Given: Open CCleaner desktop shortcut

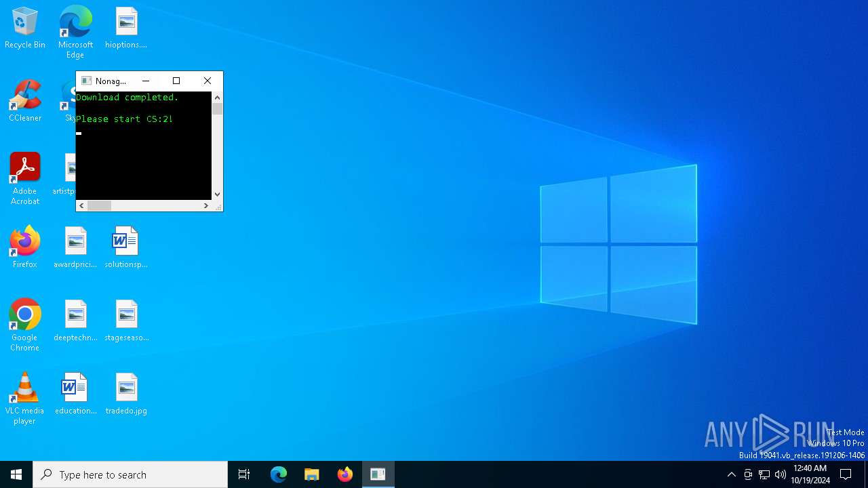Looking at the screenshot, I should point(25,102).
